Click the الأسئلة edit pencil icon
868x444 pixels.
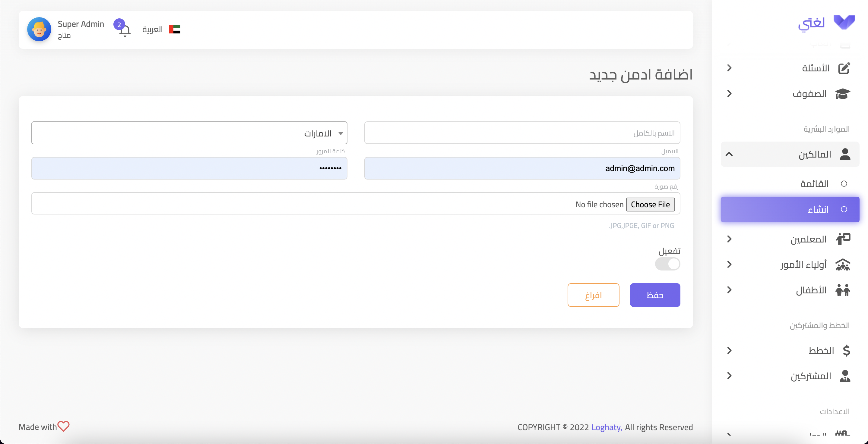pos(844,68)
